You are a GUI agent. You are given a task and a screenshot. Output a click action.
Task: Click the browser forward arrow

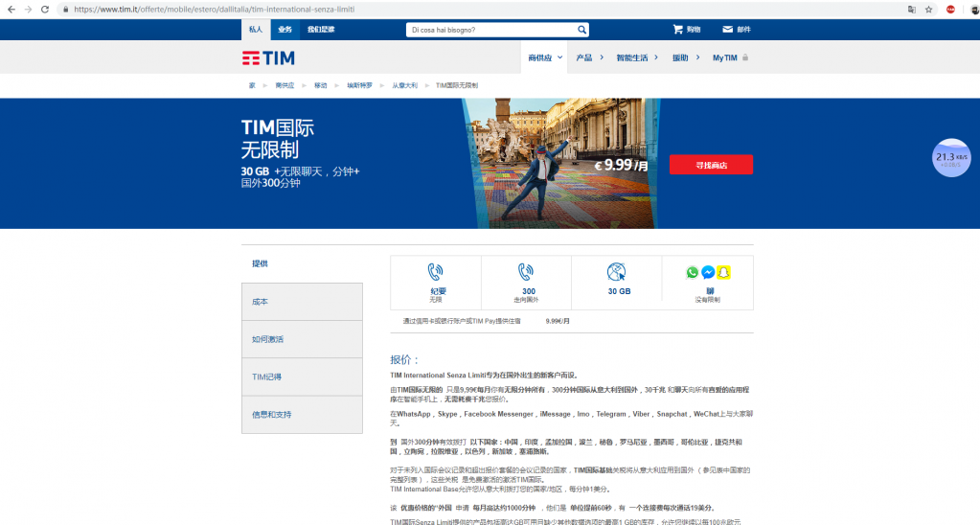click(x=28, y=10)
